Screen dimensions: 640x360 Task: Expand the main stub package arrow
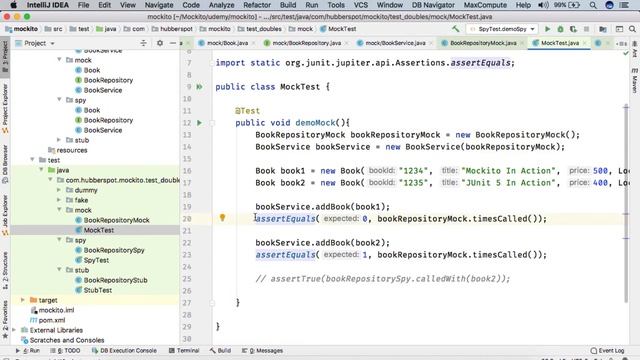click(59, 140)
